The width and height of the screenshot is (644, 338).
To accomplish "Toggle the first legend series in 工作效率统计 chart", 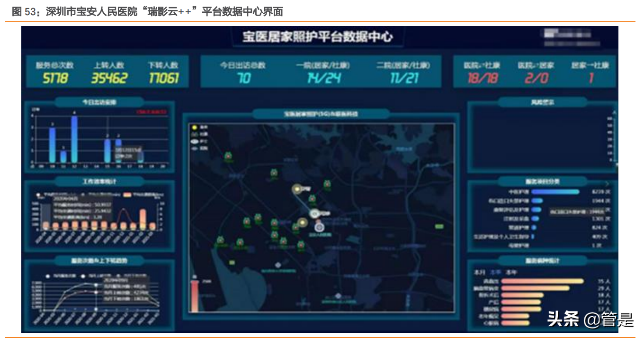I will 38,194.
